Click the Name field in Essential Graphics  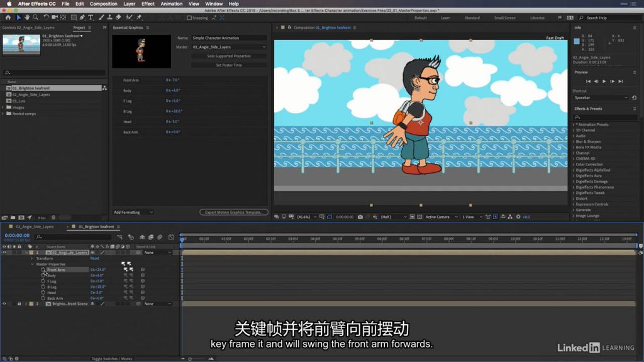point(229,38)
